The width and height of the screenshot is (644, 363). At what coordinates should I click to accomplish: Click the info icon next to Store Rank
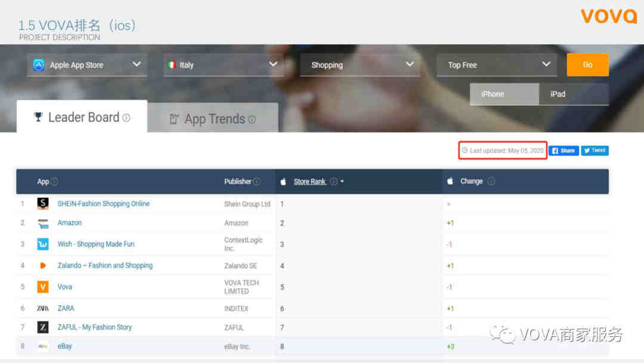[334, 181]
